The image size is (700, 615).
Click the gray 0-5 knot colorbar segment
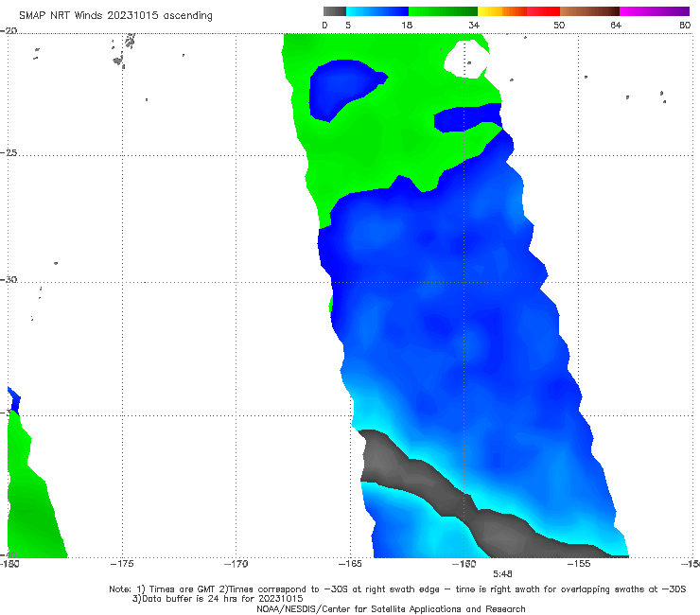coord(334,11)
